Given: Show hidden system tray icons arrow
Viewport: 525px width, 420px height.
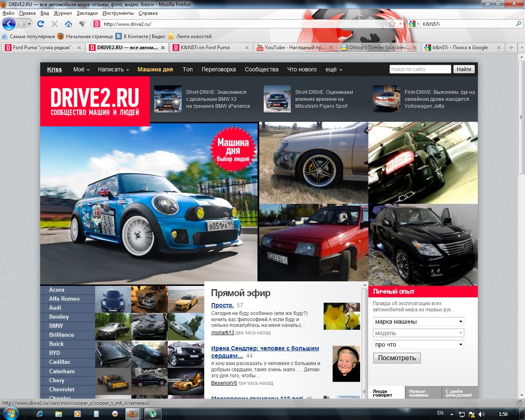Looking at the screenshot, I should 452,414.
